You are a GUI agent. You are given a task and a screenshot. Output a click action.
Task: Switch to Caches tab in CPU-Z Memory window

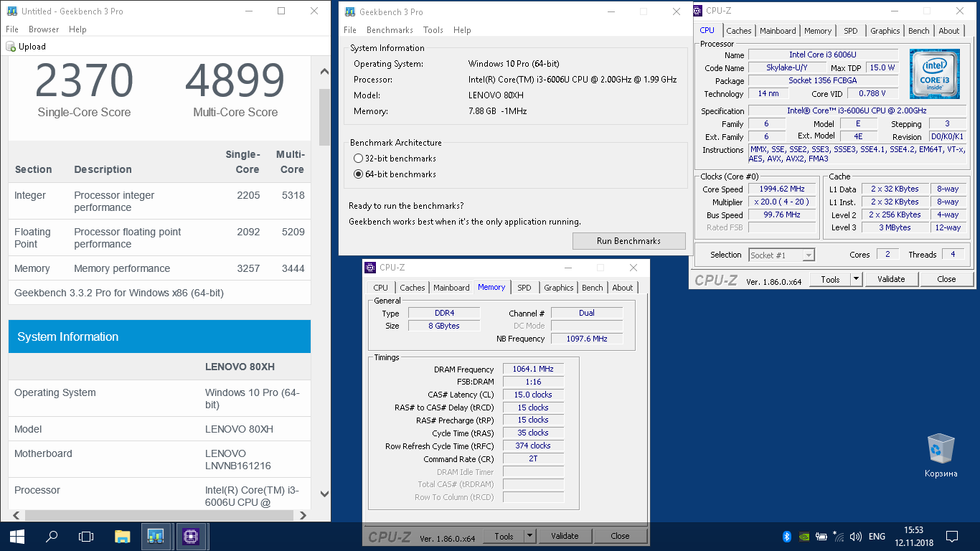(x=412, y=288)
